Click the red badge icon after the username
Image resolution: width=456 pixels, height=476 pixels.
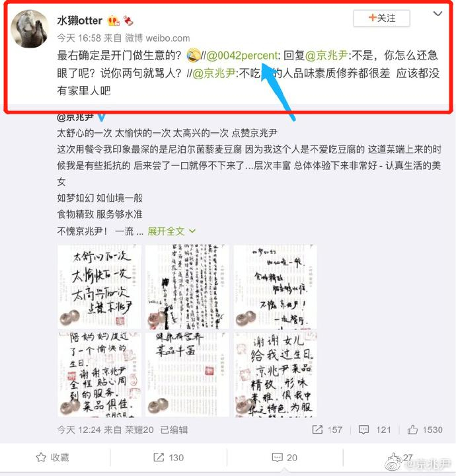128,20
